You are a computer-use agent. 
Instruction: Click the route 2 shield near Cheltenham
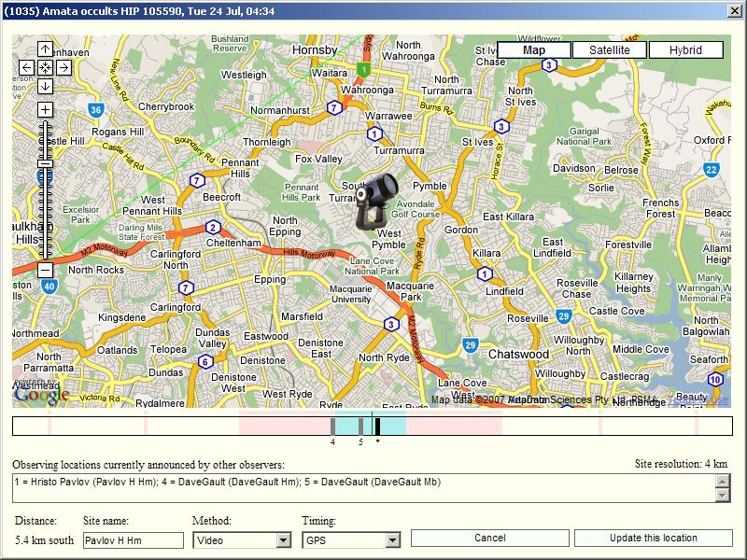pyautogui.click(x=213, y=228)
